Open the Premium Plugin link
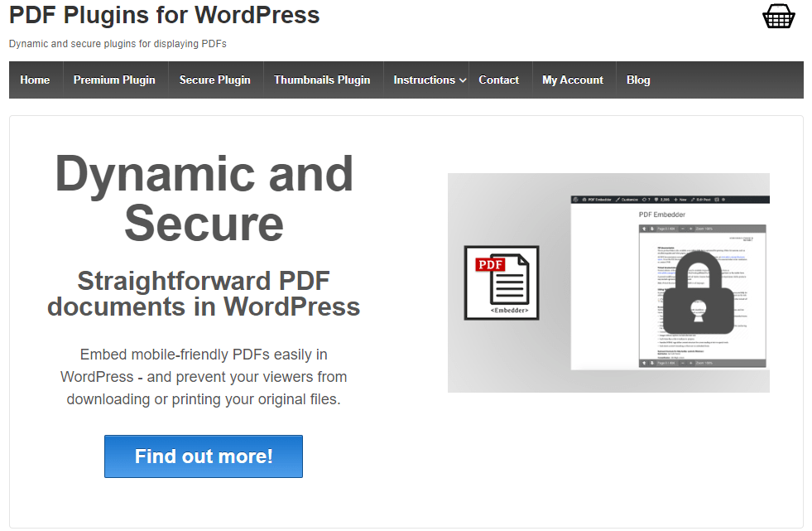 pos(114,80)
